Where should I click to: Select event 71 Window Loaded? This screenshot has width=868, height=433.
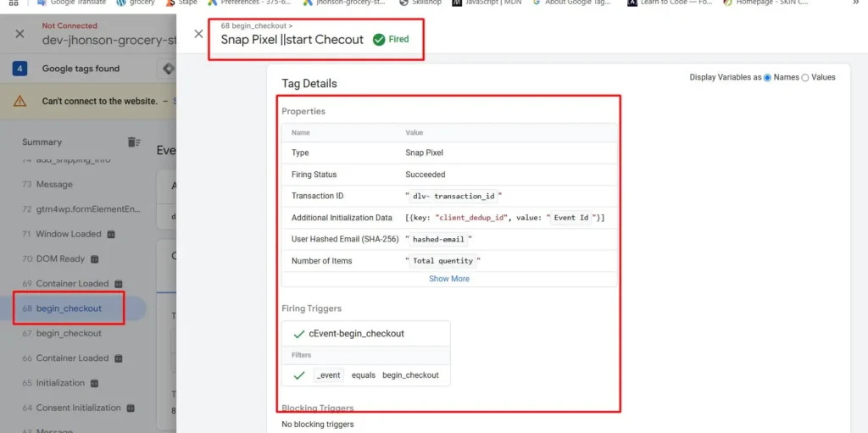(x=69, y=234)
